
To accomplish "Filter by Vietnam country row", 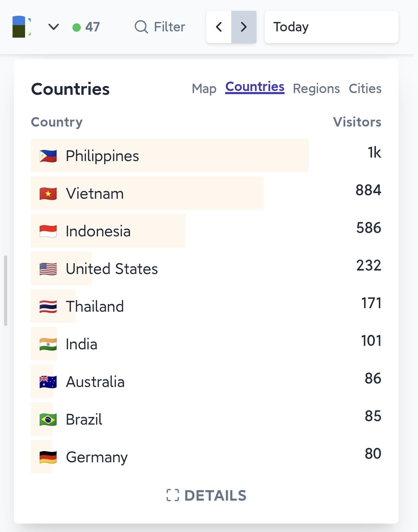I will click(x=95, y=193).
